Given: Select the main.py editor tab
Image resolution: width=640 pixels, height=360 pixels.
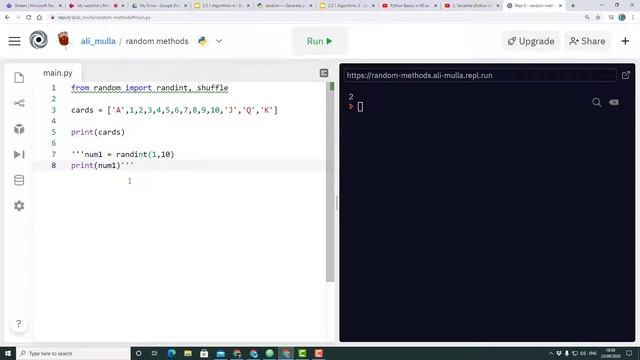Looking at the screenshot, I should point(58,73).
